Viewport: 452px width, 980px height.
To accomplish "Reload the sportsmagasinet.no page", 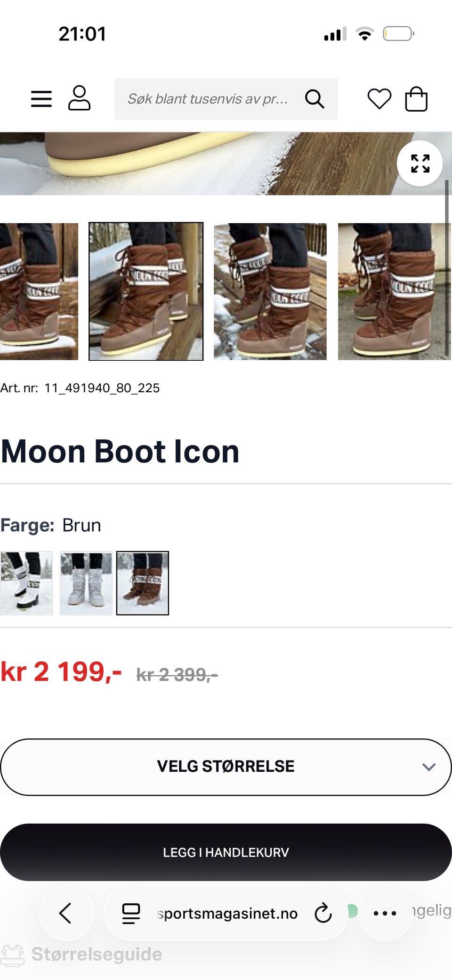I will [323, 913].
